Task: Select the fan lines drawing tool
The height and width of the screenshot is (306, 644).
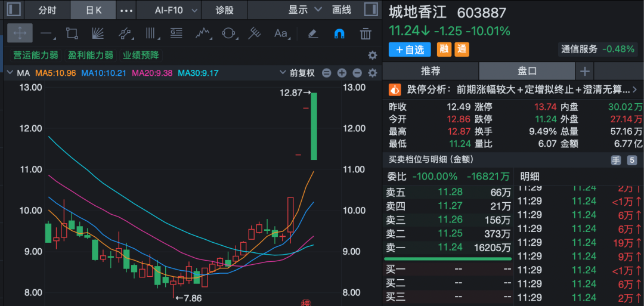Action: point(98,33)
